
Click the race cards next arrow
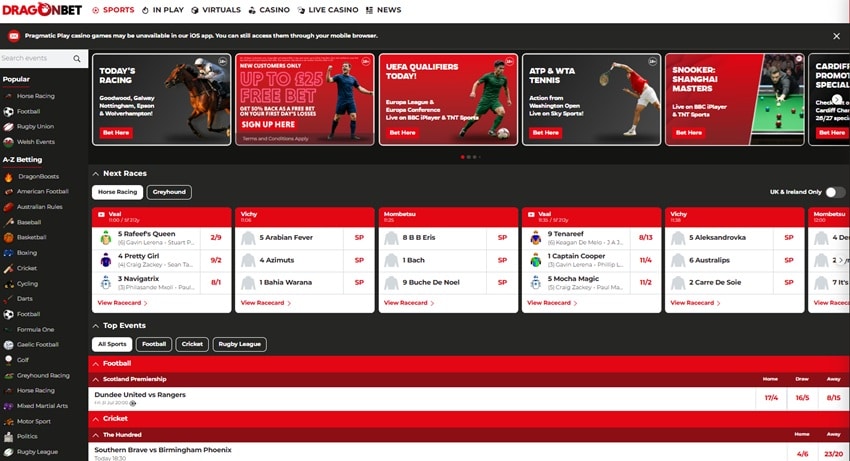(x=841, y=260)
